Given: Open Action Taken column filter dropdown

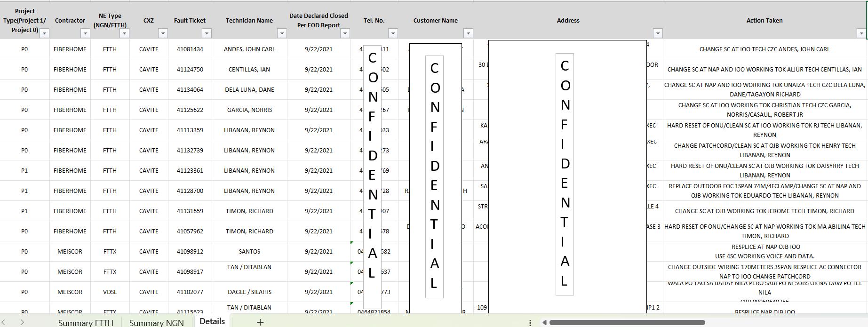Looking at the screenshot, I should (861, 33).
